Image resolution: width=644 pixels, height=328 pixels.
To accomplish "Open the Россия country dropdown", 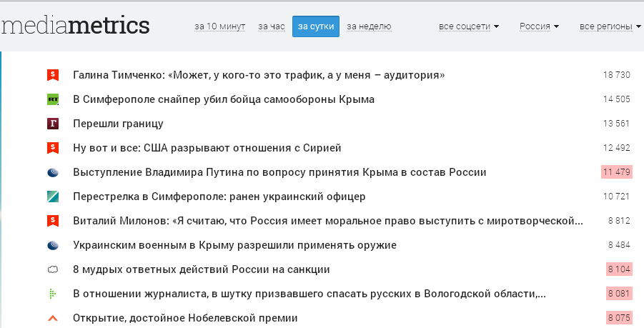I will pos(538,26).
